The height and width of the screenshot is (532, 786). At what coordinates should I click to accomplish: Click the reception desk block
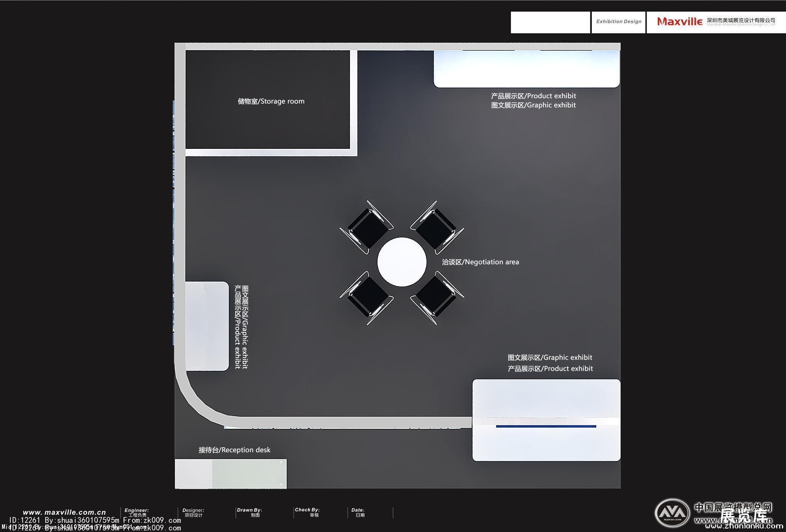[x=231, y=473]
